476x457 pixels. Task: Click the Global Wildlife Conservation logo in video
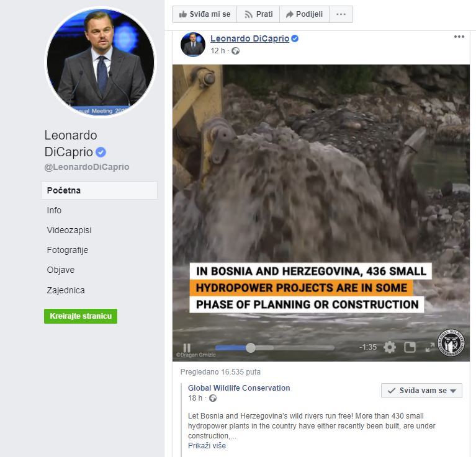pyautogui.click(x=451, y=343)
